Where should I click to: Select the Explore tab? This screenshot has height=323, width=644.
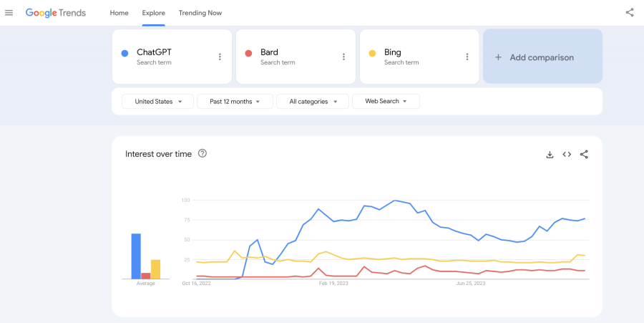point(153,13)
